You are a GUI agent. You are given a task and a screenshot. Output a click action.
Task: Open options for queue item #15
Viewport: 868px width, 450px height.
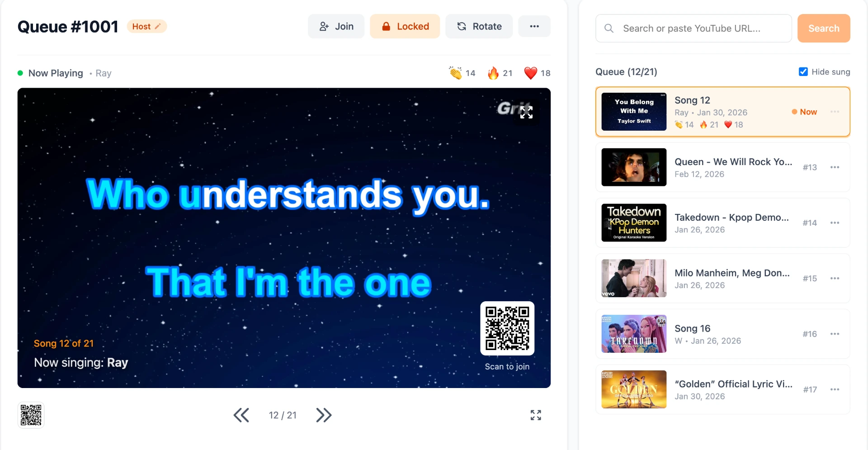tap(835, 279)
